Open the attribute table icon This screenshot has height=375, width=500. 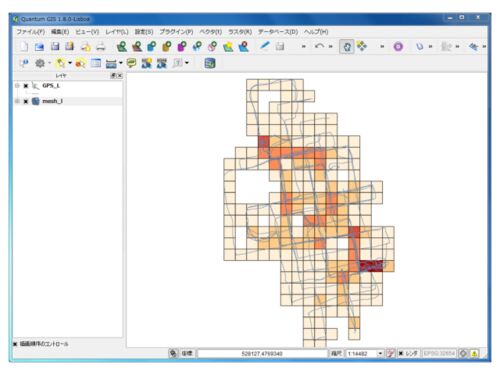coord(96,63)
